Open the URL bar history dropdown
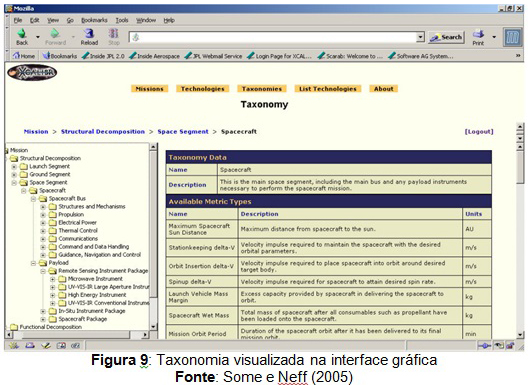 pos(420,37)
